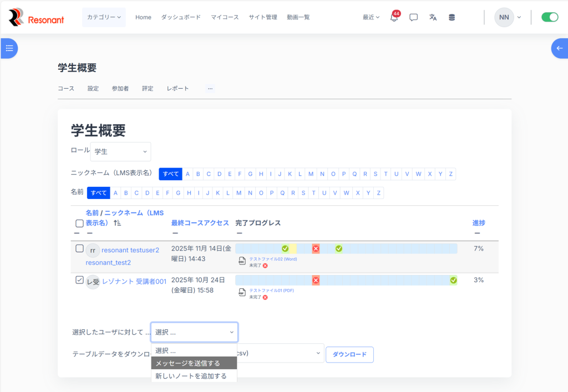
Task: Open the notifications bell icon
Action: point(394,17)
